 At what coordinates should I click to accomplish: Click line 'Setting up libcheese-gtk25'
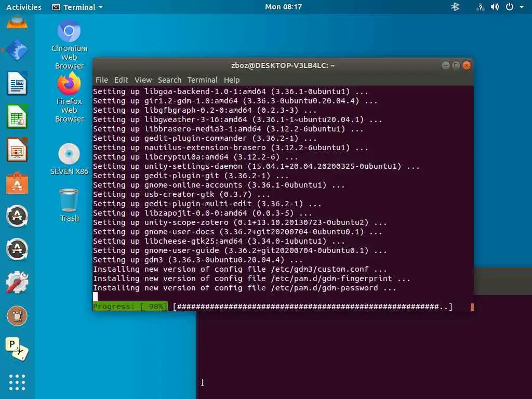219,241
